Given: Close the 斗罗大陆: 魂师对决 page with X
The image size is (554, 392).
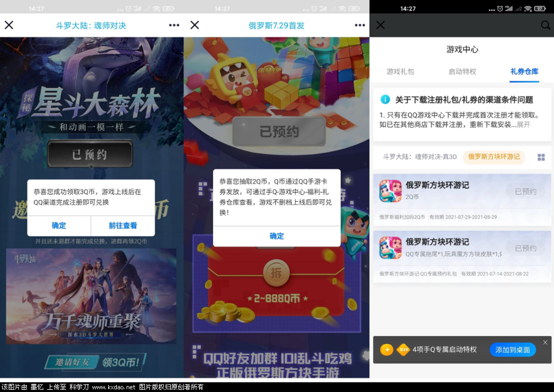Looking at the screenshot, I should click(9, 25).
